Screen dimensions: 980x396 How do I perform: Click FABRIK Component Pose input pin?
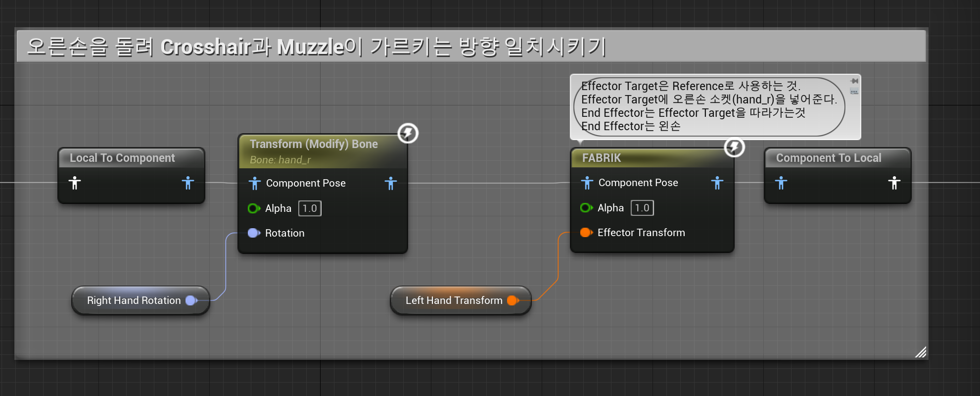pyautogui.click(x=587, y=183)
